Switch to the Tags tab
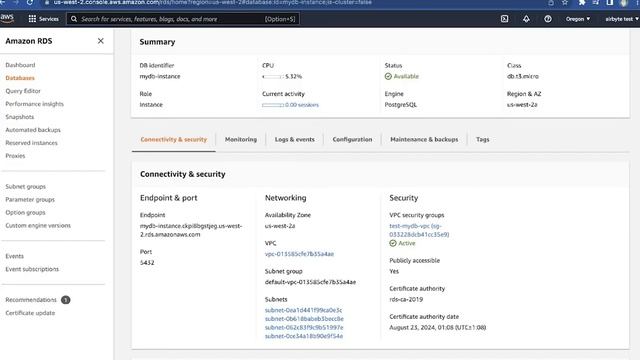640x360 pixels. (482, 140)
